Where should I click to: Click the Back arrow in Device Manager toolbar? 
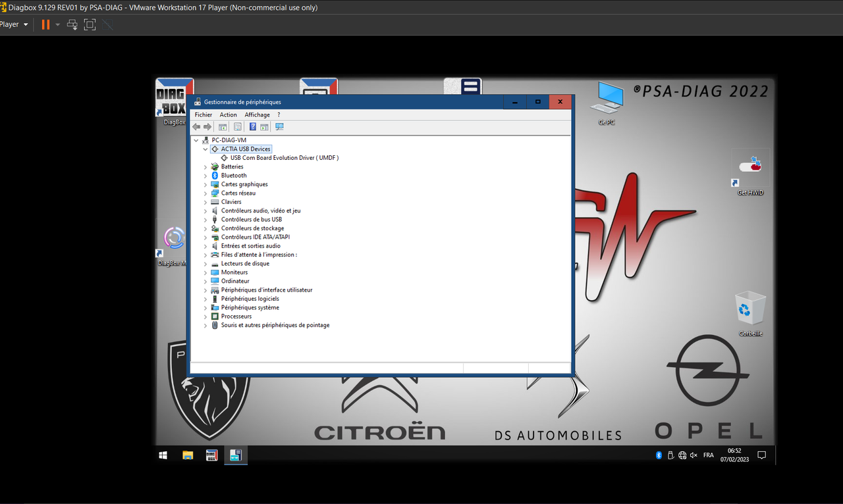(196, 127)
